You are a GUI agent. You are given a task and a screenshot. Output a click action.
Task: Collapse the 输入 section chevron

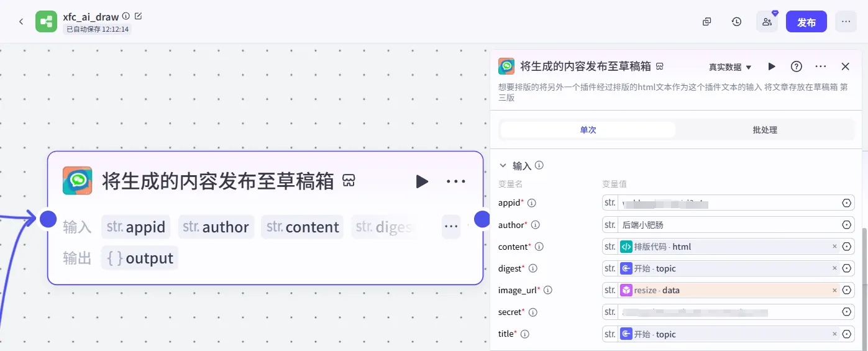[x=503, y=166]
